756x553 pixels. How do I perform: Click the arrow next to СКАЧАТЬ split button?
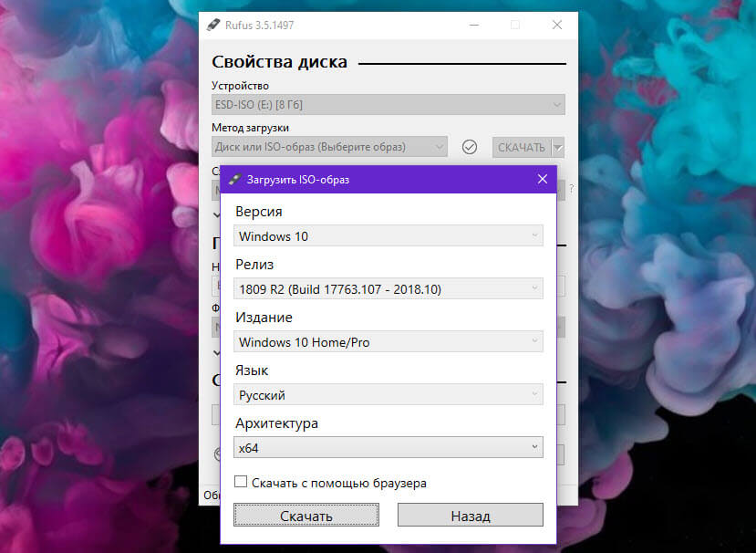point(558,147)
